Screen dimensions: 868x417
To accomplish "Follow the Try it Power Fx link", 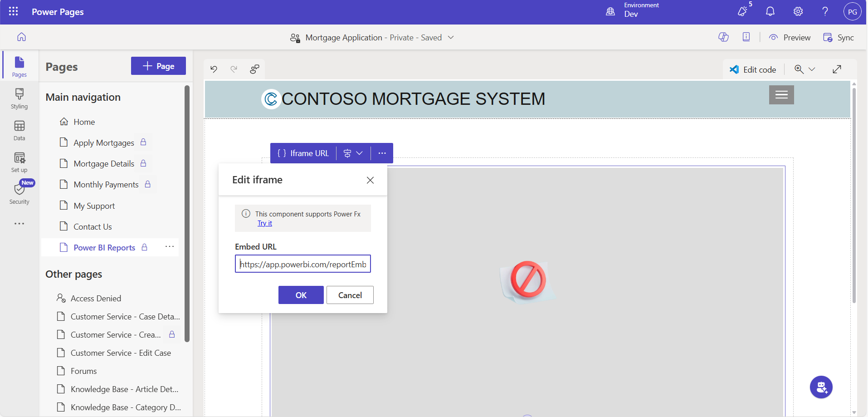I will coord(264,223).
